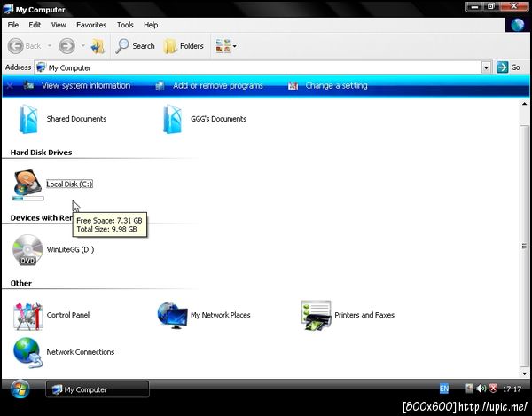Click the WinLiteGG (D:) label text
The height and width of the screenshot is (416, 532).
click(70, 250)
